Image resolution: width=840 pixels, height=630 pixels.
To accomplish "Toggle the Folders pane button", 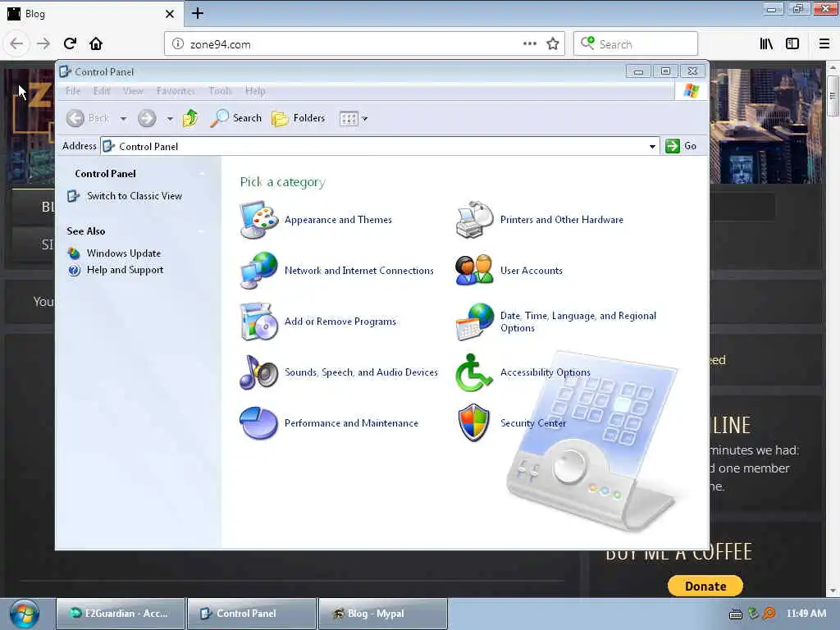I will click(299, 118).
